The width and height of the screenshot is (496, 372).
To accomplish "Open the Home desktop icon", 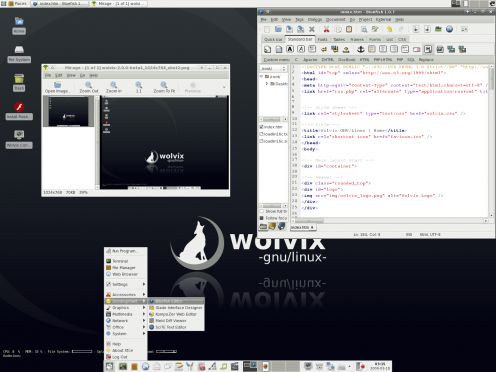I will [x=19, y=25].
